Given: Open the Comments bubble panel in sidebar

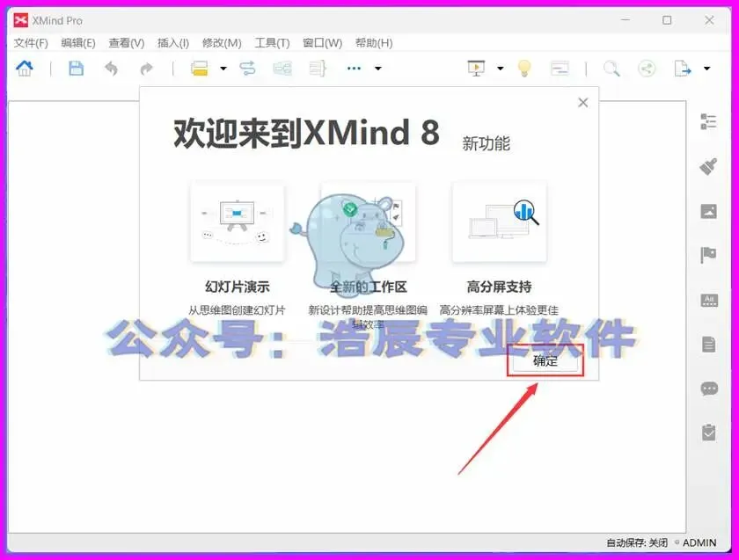Looking at the screenshot, I should click(x=709, y=389).
